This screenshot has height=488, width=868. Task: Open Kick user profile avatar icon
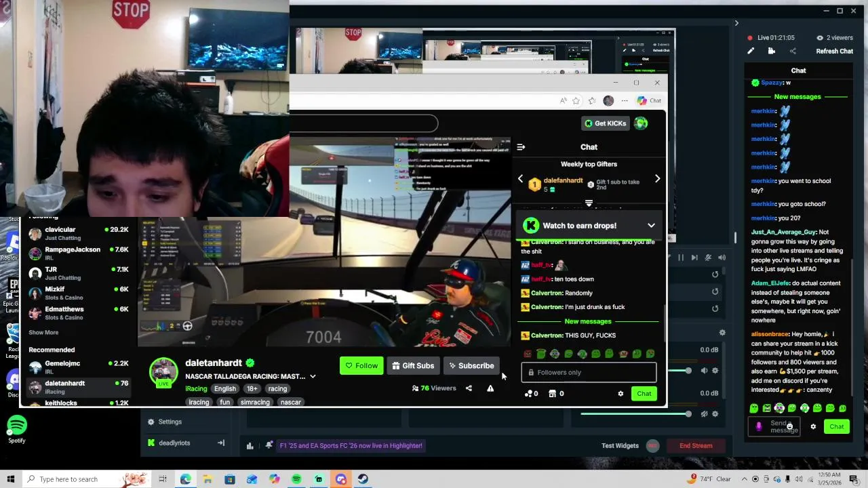(641, 123)
